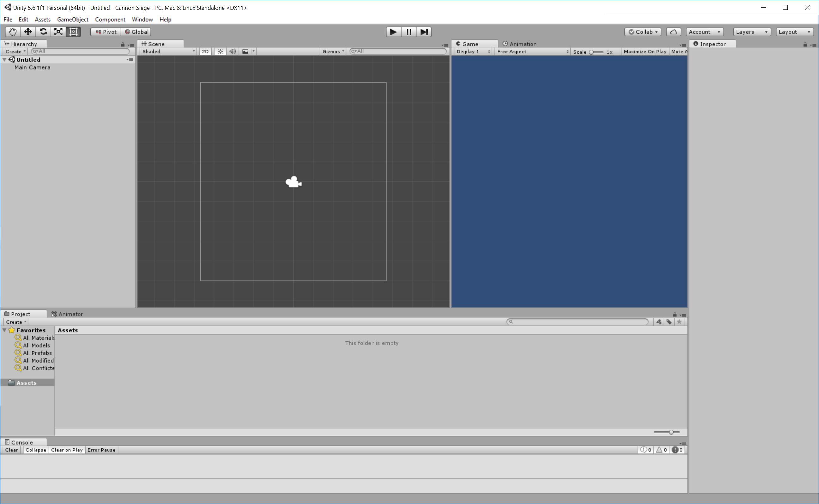Select the Scale tool icon
Image resolution: width=819 pixels, height=504 pixels.
58,32
